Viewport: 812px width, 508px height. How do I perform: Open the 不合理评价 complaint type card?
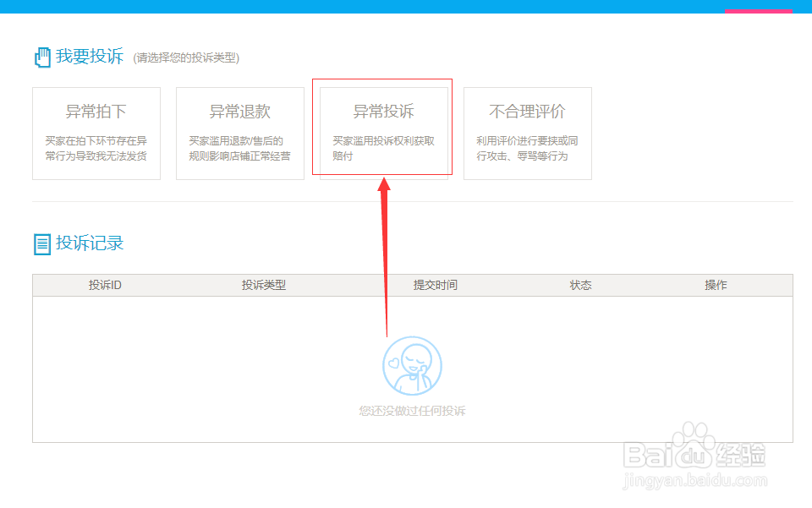point(528,134)
